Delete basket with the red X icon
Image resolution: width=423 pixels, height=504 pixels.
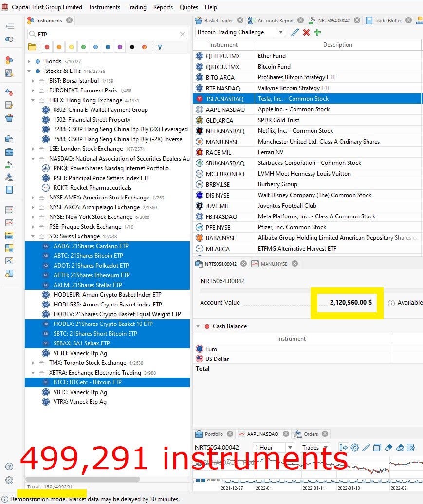click(x=306, y=32)
